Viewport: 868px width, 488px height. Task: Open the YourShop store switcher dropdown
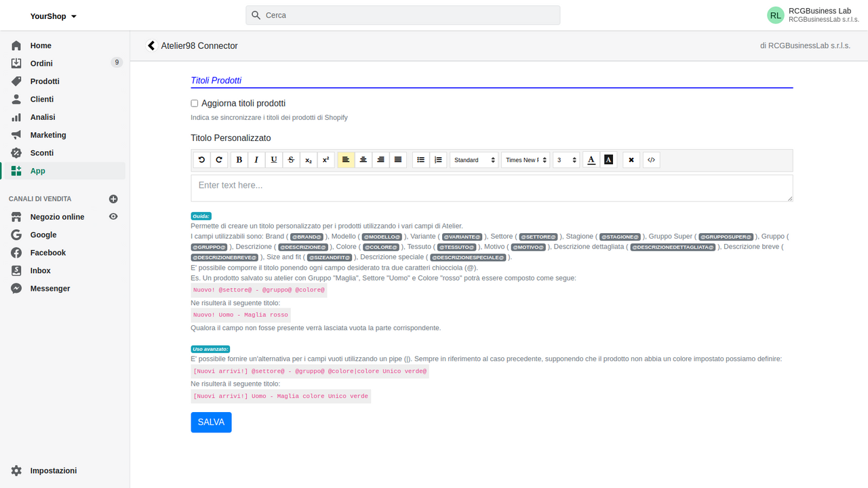tap(54, 16)
